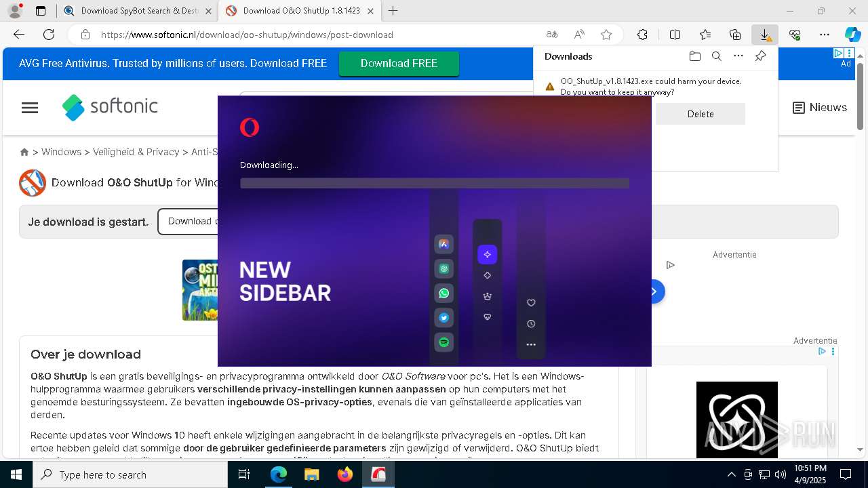Image resolution: width=868 pixels, height=488 pixels.
Task: Open the Windows Start menu
Action: (16, 474)
